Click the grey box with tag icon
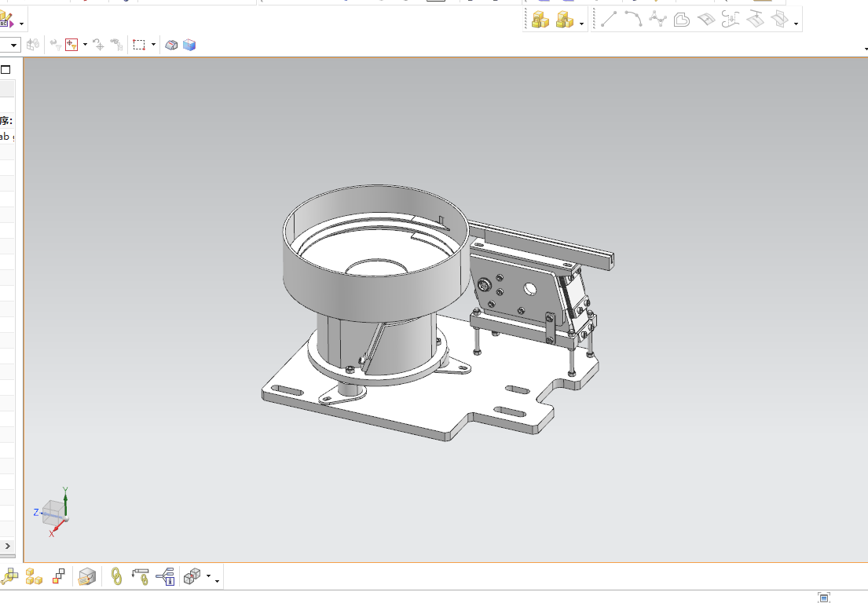The image size is (868, 603). pos(87,577)
